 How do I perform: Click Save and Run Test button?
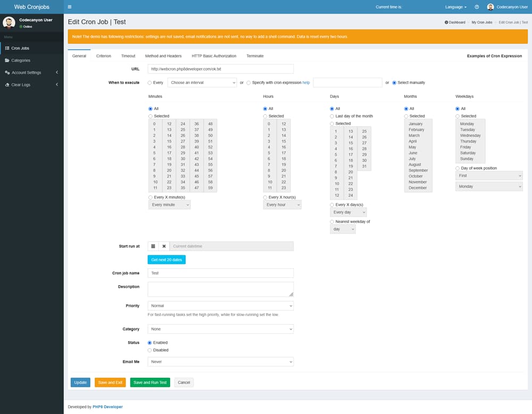[x=150, y=383]
